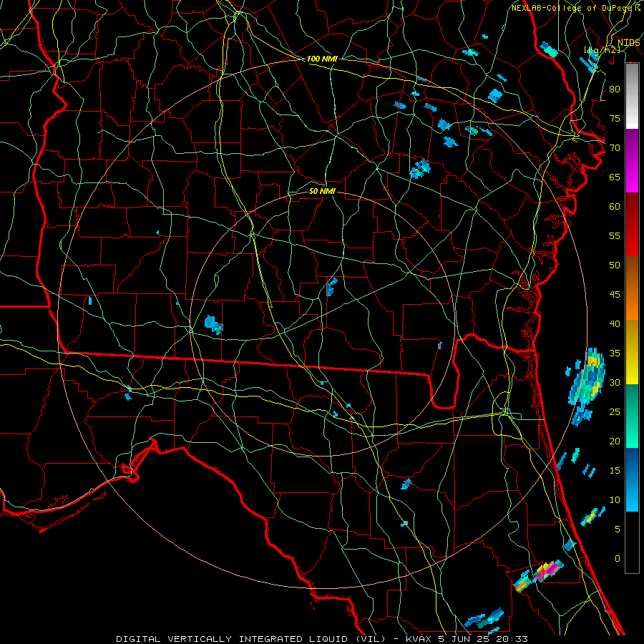Image resolution: width=644 pixels, height=644 pixels.
Task: Click the 80 value on VIL scale
Action: point(615,89)
